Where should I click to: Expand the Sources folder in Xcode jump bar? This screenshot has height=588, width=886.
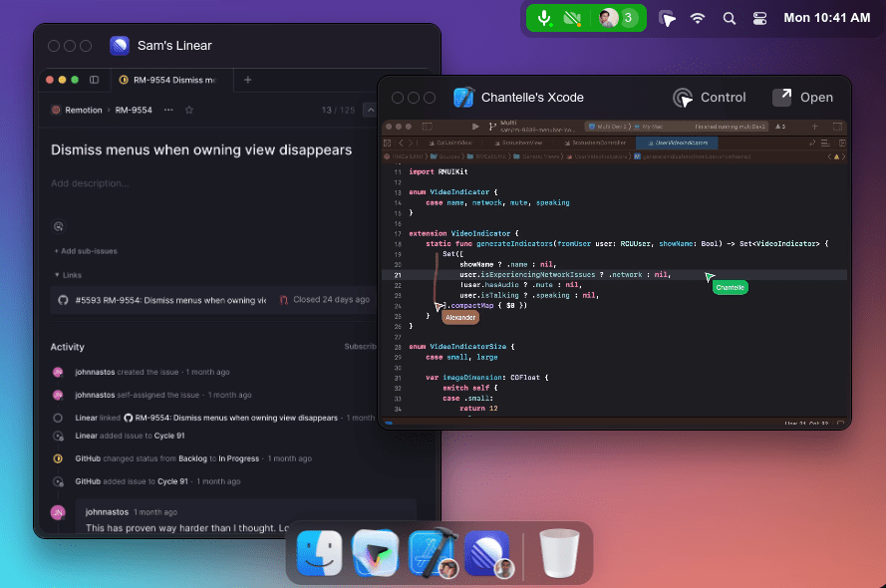pyautogui.click(x=444, y=156)
